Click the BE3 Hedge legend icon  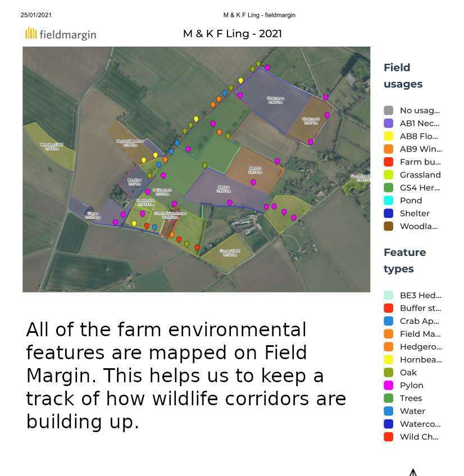[388, 295]
